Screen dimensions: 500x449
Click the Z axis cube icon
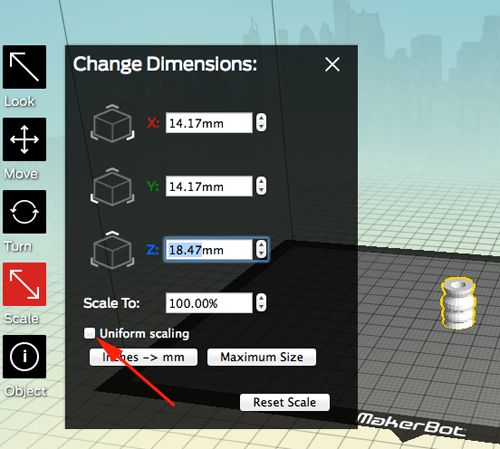(x=112, y=250)
